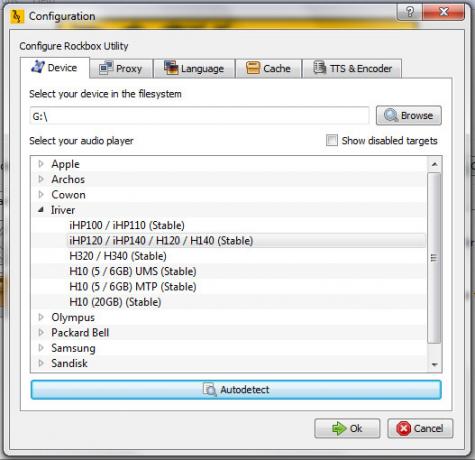Click the Proxy tab's network icon
The height and width of the screenshot is (460, 475).
pyautogui.click(x=106, y=68)
